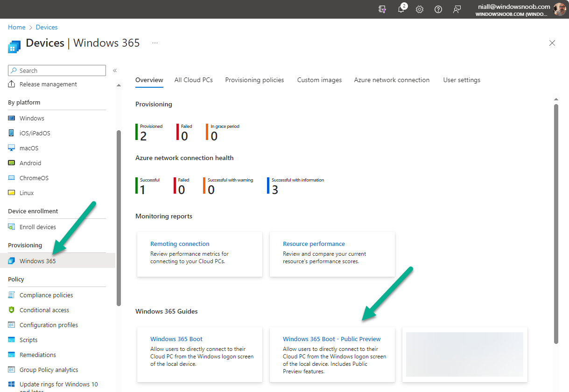Screen dimensions: 569x392
Task: Click the niall@windowsnoob.com account name
Action: 514,7
